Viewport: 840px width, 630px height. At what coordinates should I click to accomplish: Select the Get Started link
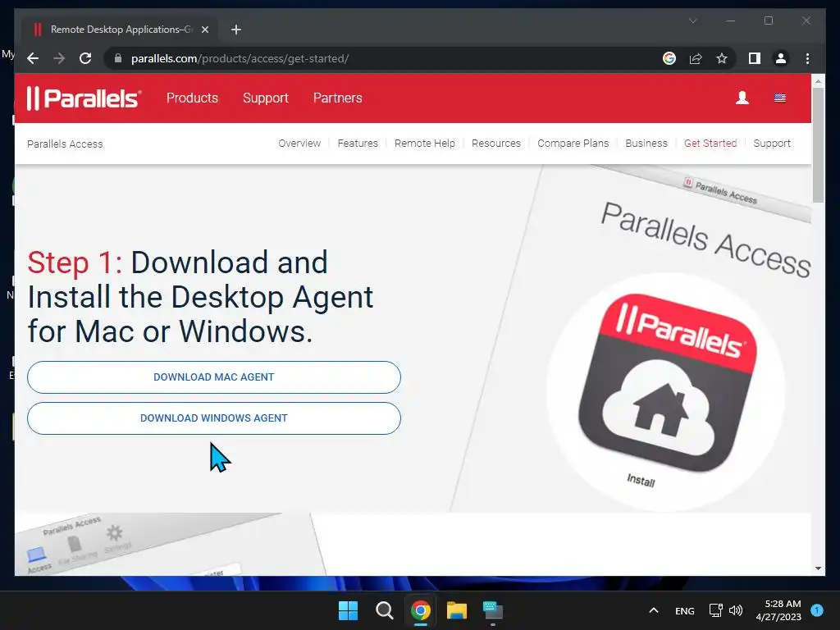pyautogui.click(x=710, y=143)
